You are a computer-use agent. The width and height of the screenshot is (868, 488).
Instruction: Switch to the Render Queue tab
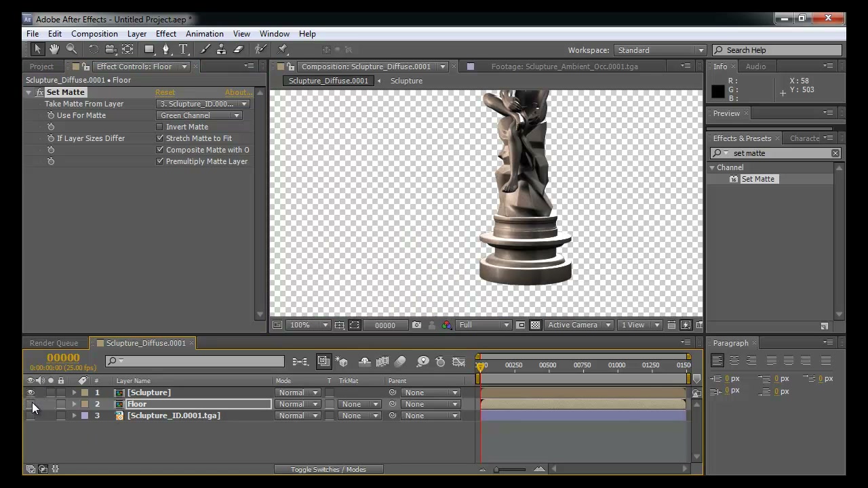[x=54, y=343]
